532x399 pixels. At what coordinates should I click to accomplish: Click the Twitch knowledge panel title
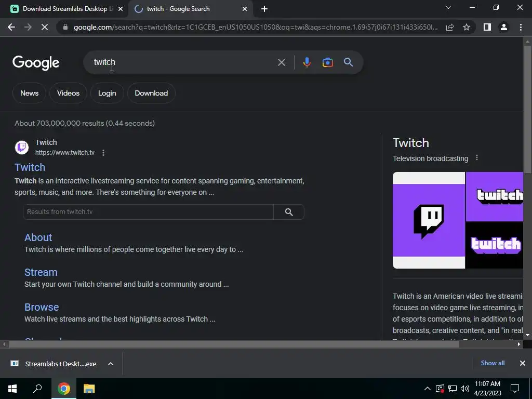411,143
